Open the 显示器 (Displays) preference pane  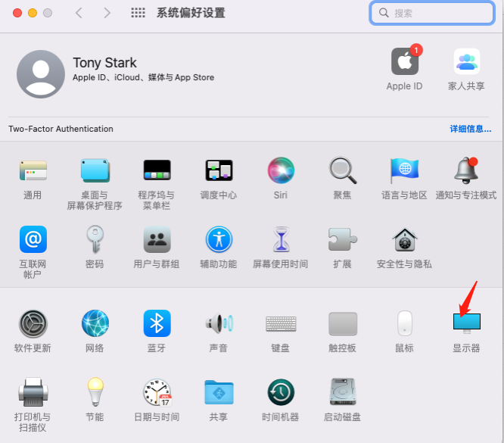tap(466, 325)
